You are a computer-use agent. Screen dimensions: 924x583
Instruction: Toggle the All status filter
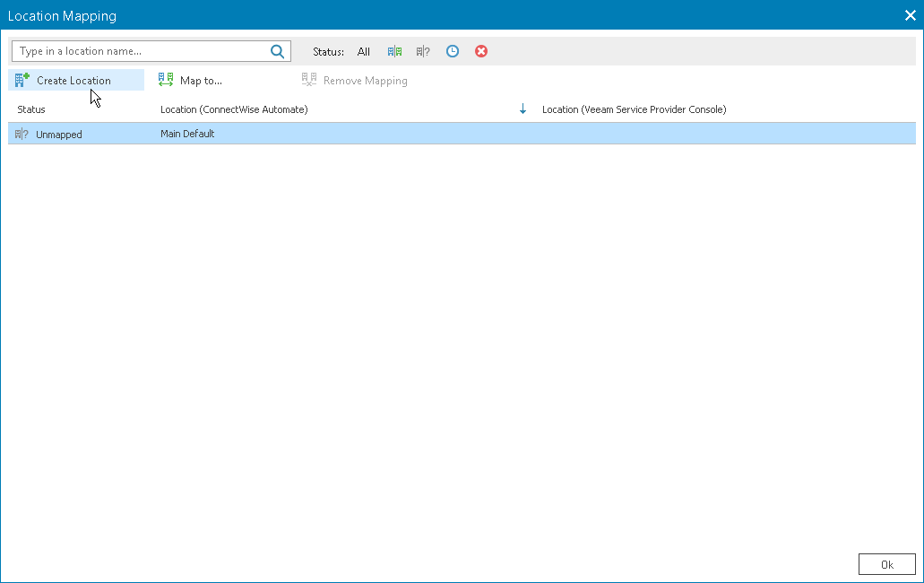[x=363, y=51]
